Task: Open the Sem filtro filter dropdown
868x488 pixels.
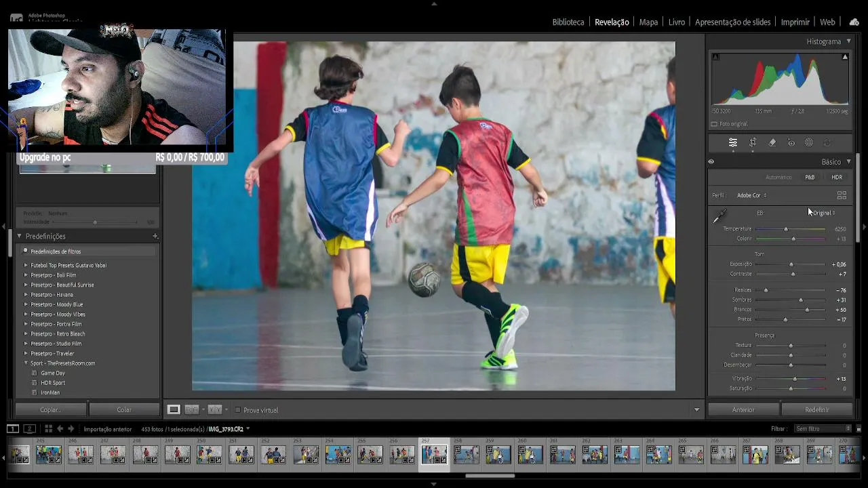Action: pos(823,428)
